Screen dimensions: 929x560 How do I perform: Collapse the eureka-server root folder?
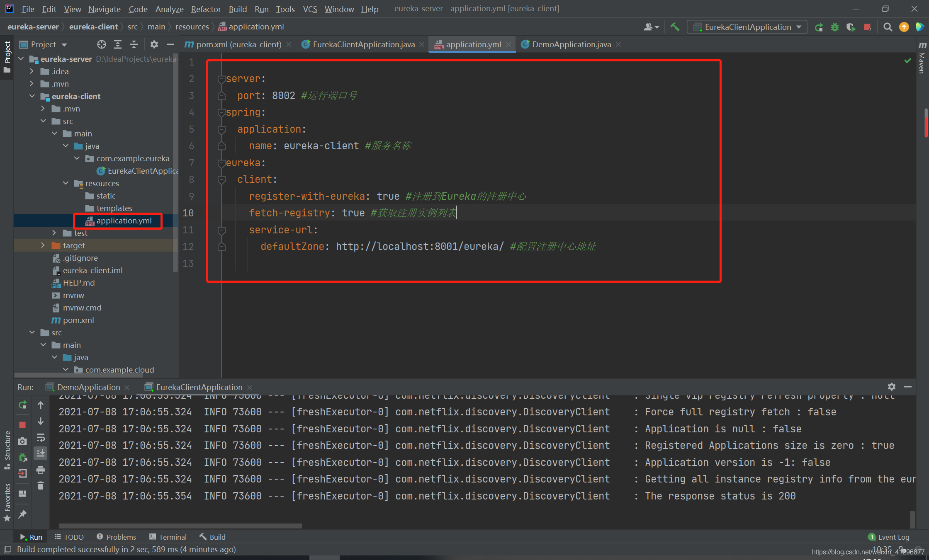tap(21, 59)
